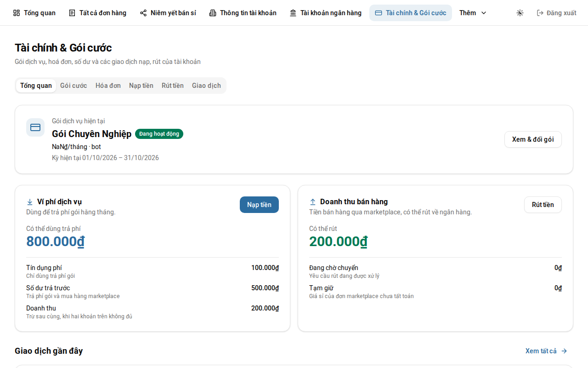Go to Niêm yết bán sỉ page

(168, 13)
